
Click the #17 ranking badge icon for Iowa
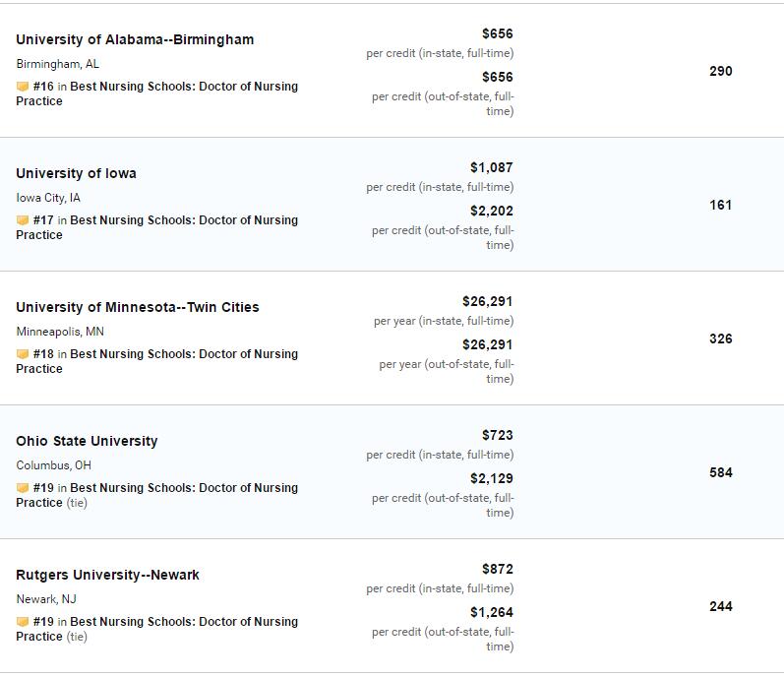click(x=23, y=220)
